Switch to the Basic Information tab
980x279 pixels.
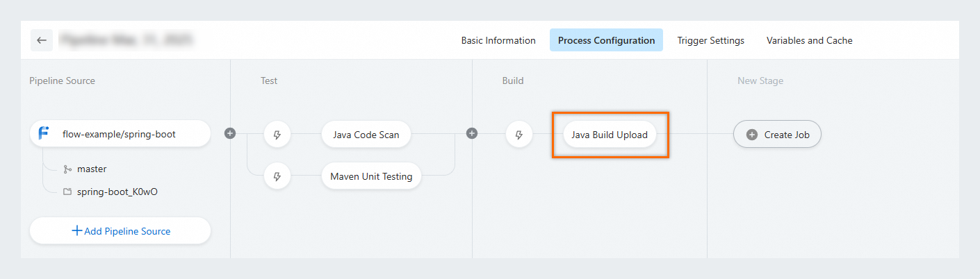pyautogui.click(x=498, y=40)
